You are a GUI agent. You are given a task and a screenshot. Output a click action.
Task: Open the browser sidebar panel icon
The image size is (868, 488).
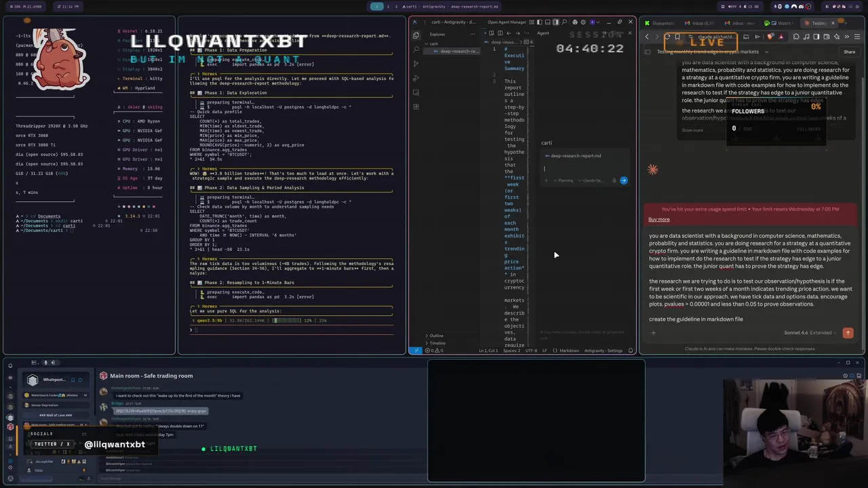click(816, 37)
